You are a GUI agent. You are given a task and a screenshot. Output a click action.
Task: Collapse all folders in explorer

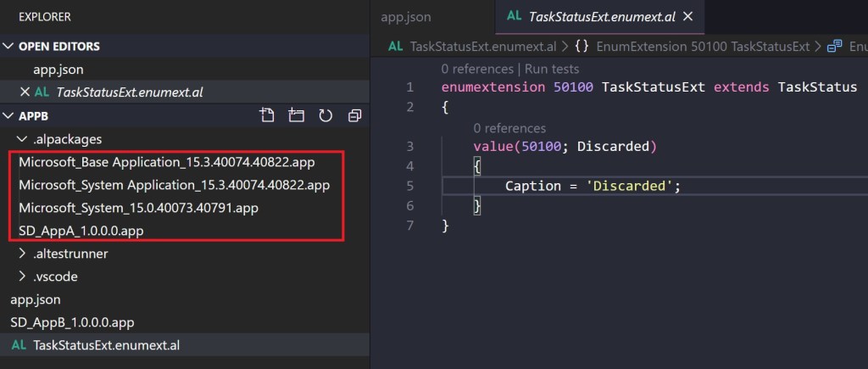click(x=354, y=115)
